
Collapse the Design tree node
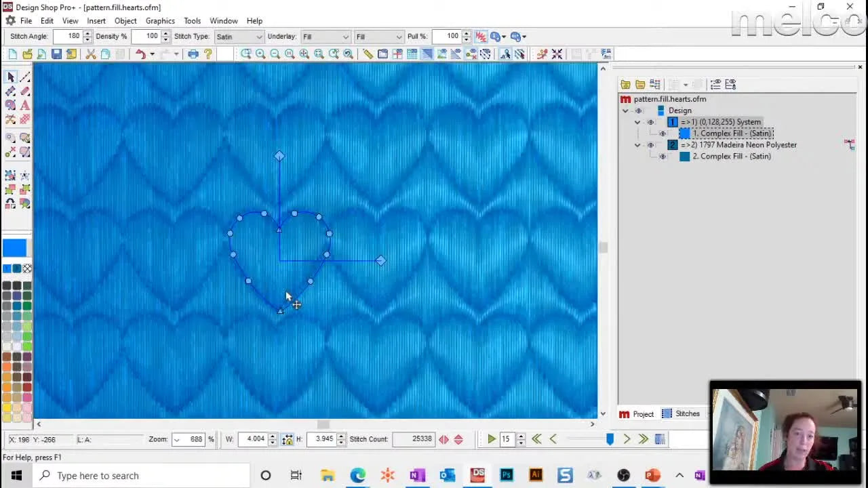point(625,110)
